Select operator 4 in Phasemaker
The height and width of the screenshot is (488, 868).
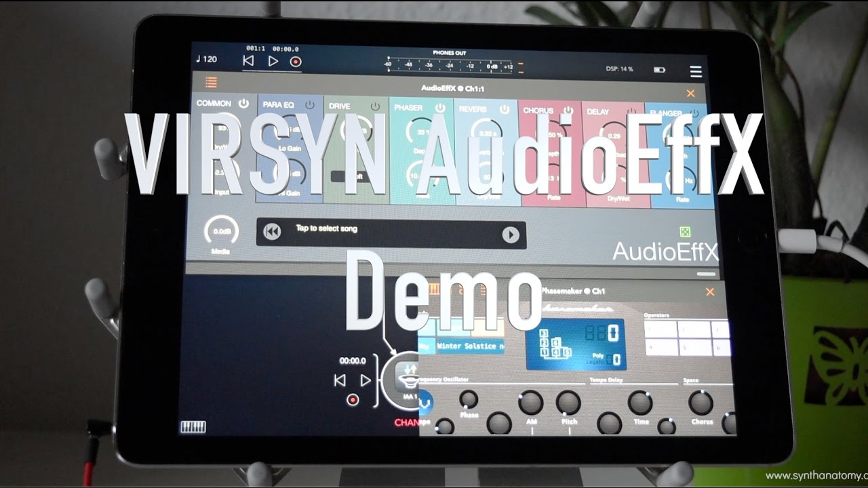point(660,348)
